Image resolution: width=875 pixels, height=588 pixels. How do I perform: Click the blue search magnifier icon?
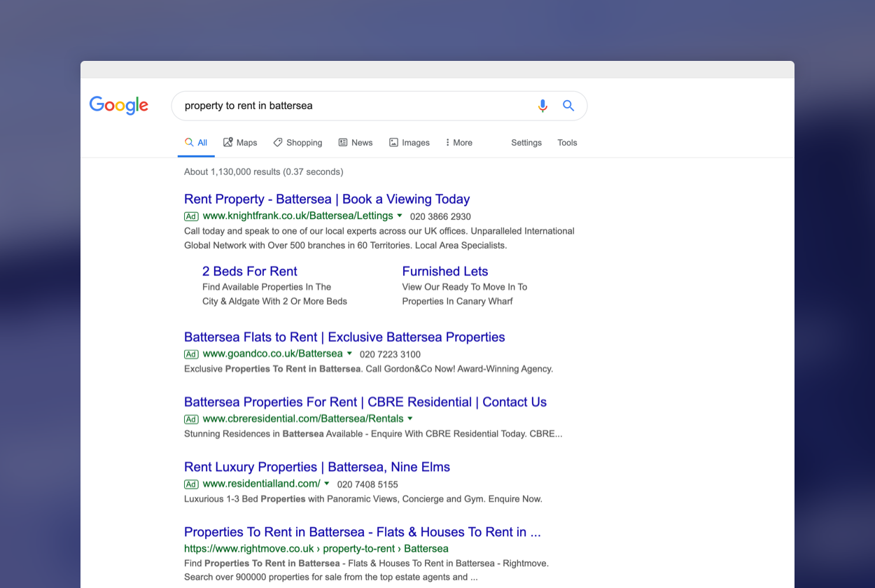pyautogui.click(x=568, y=106)
